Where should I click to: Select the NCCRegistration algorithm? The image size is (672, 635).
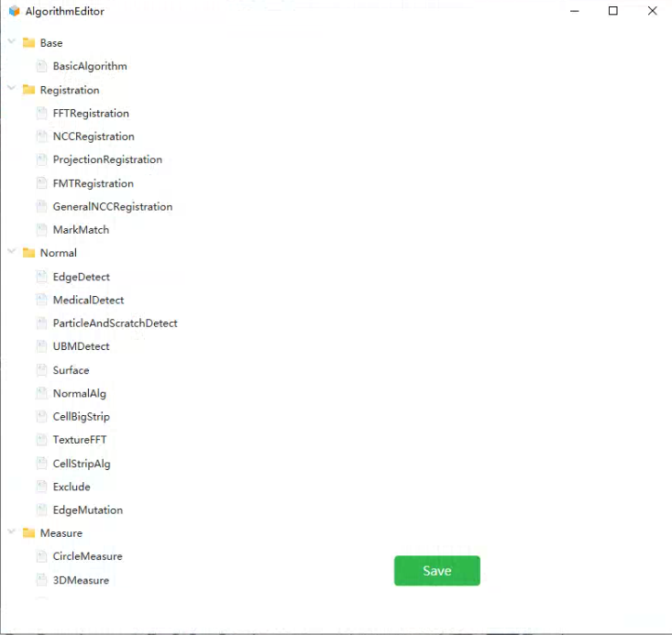click(94, 137)
